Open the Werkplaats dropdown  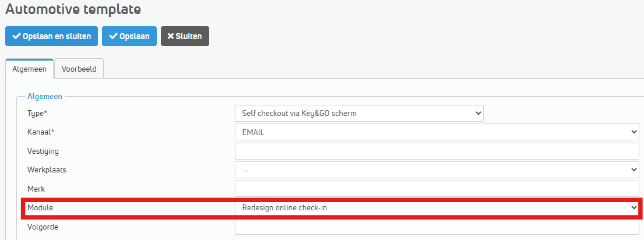[x=437, y=170]
